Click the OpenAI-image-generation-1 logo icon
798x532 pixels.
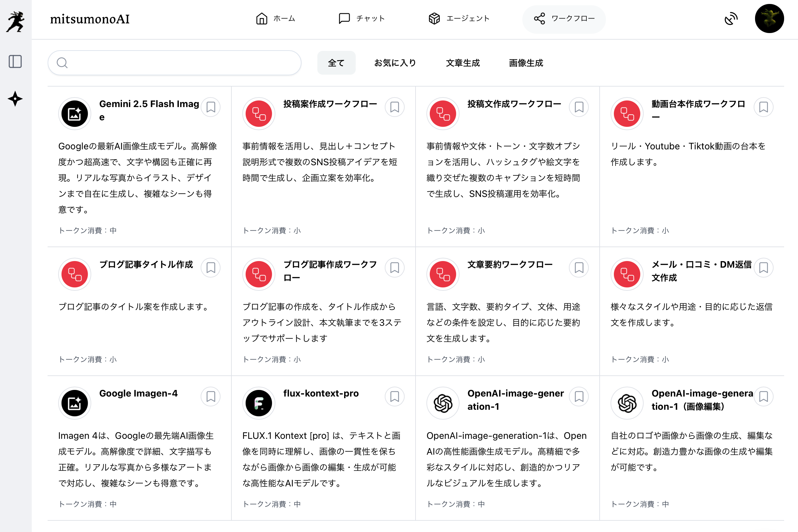tap(443, 403)
